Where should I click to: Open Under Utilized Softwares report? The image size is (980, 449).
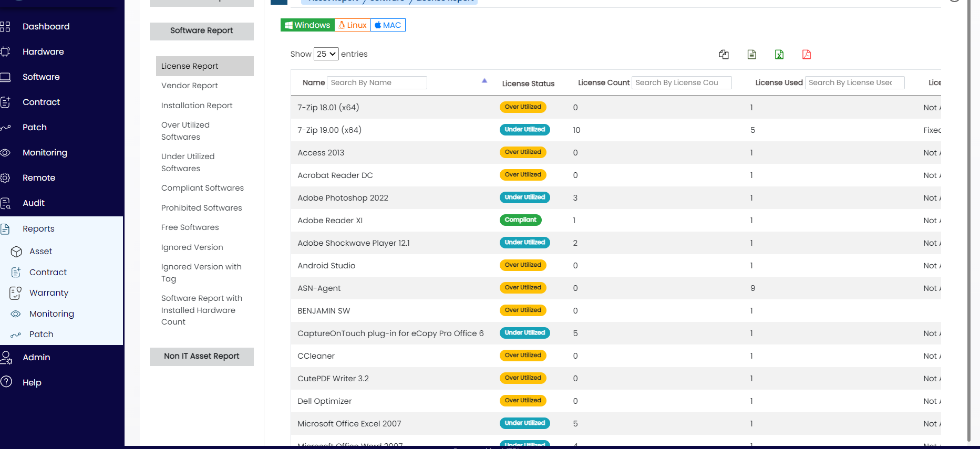pyautogui.click(x=188, y=162)
